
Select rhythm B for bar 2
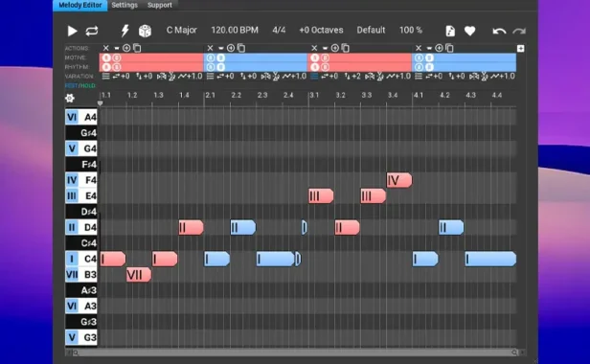pyautogui.click(x=221, y=67)
